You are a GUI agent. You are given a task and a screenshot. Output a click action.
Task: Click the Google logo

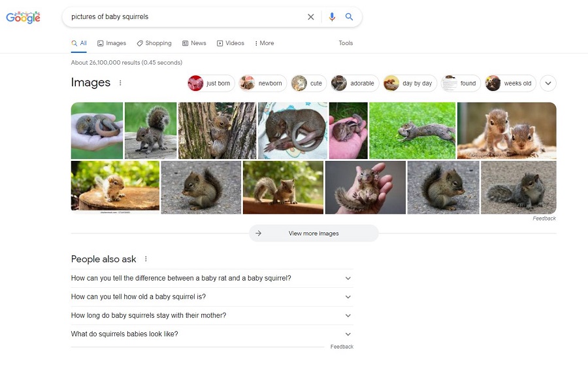[x=24, y=17]
